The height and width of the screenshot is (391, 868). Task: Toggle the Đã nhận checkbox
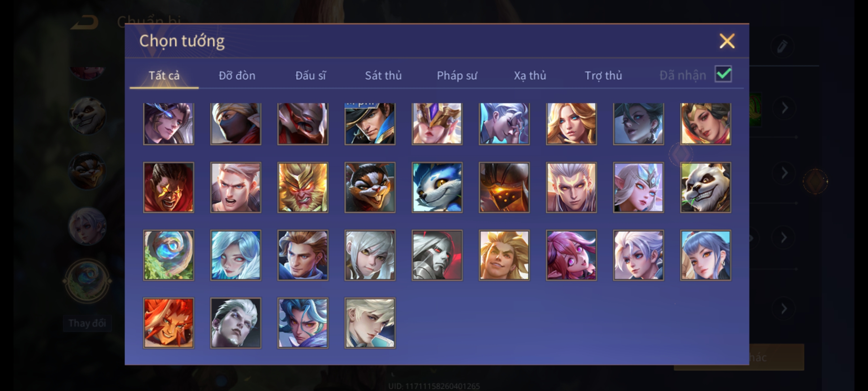pos(723,74)
